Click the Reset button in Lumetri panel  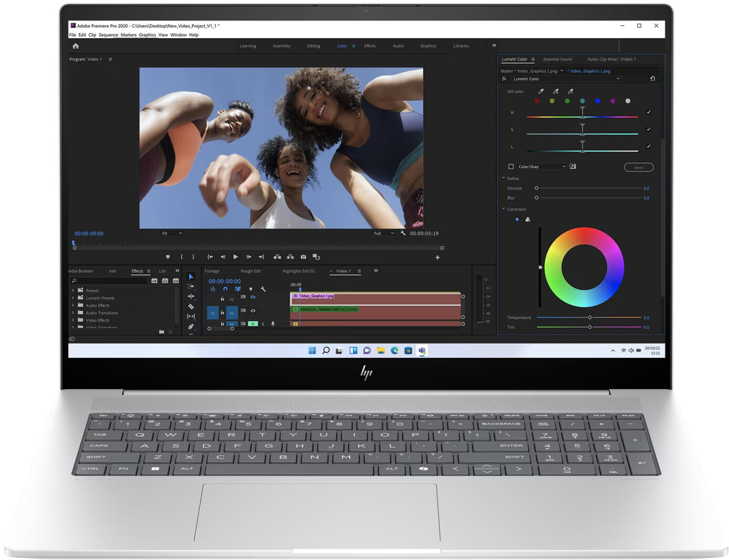coord(639,168)
